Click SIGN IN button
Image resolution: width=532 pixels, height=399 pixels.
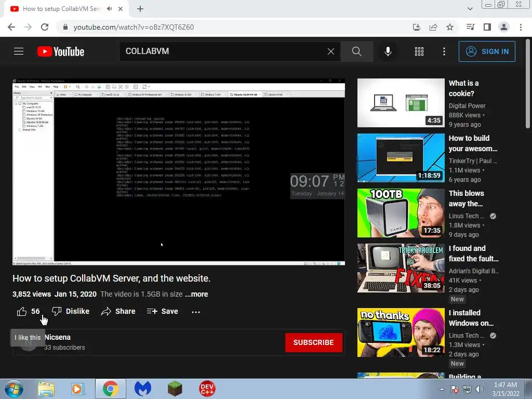coord(487,51)
